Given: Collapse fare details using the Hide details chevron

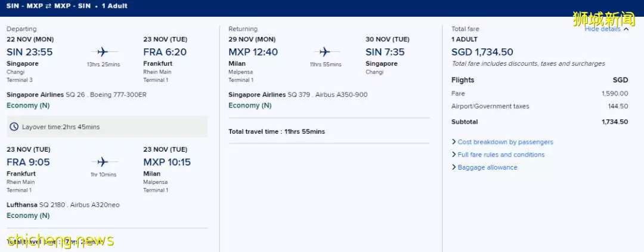Looking at the screenshot, I should click(626, 29).
